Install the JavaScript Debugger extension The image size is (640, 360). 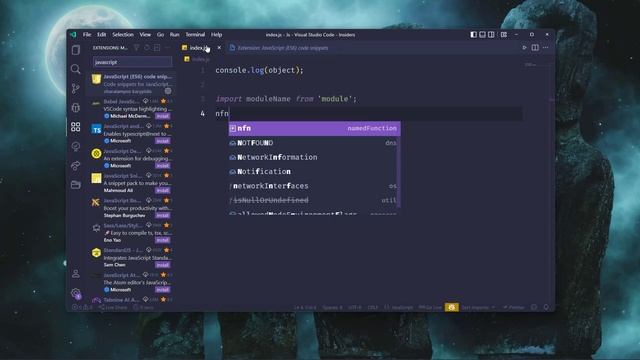162,166
